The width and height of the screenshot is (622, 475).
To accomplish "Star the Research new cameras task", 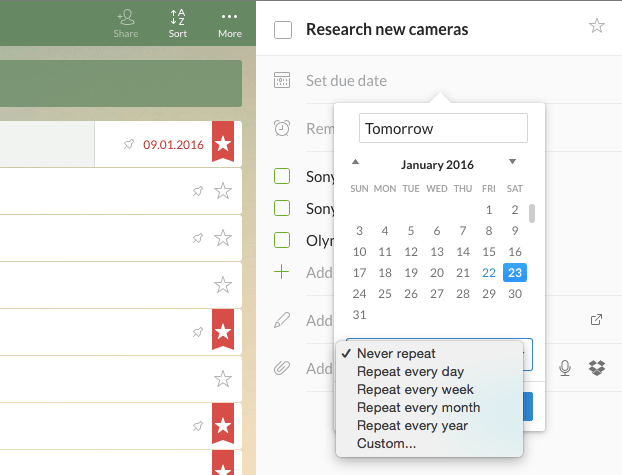I will tap(597, 26).
